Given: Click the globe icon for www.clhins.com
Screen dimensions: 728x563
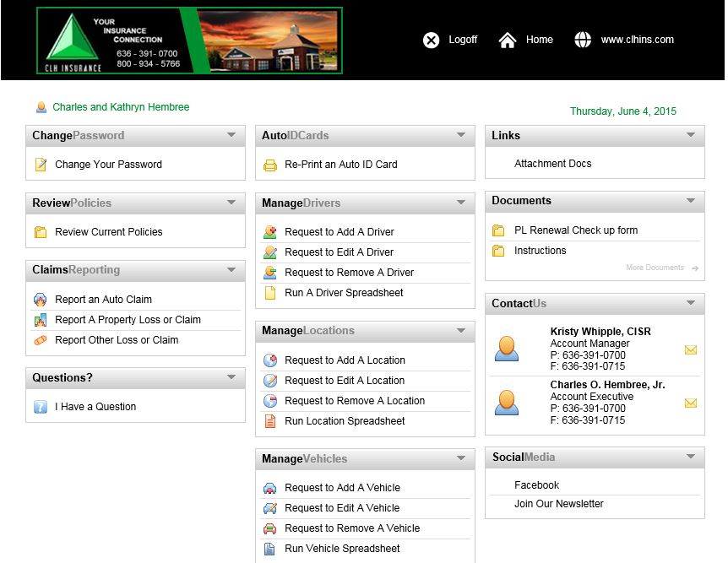Looking at the screenshot, I should (x=583, y=40).
